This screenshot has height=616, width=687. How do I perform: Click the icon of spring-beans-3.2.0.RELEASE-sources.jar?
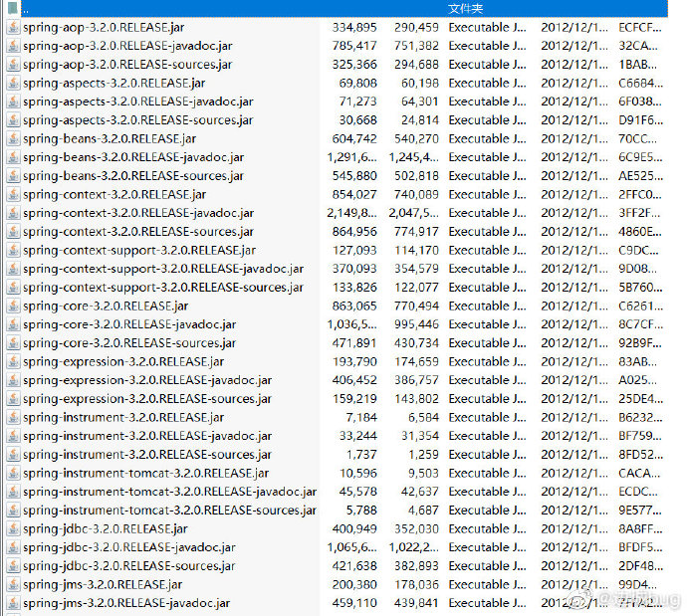coord(14,175)
